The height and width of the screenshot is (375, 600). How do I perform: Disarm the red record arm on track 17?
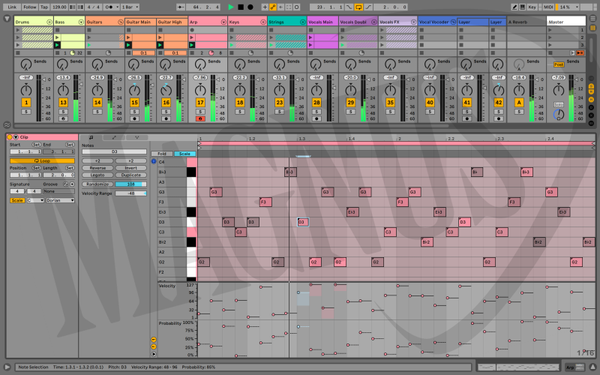200,119
